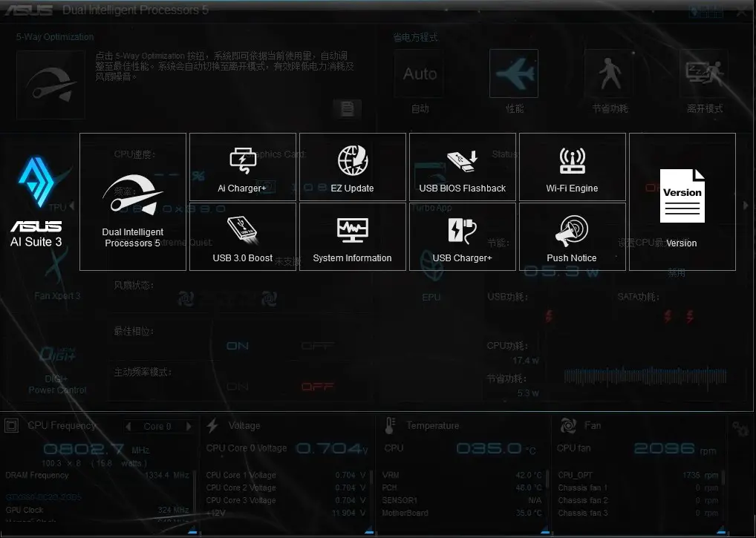The height and width of the screenshot is (538, 756).
Task: Choose the airplane performance mode icon
Action: point(514,73)
